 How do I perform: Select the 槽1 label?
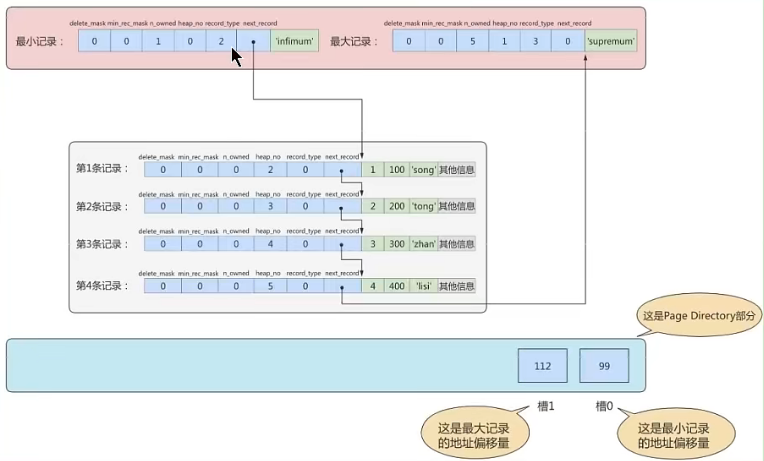tap(546, 406)
